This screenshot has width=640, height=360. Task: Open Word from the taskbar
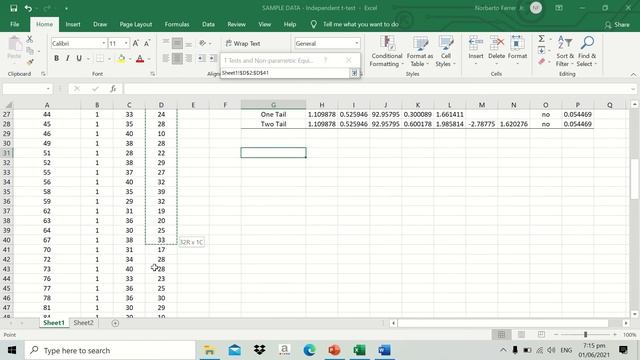pyautogui.click(x=384, y=350)
